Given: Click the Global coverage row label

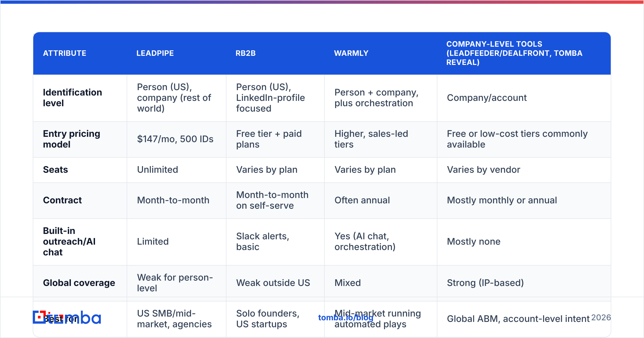Looking at the screenshot, I should pyautogui.click(x=79, y=283).
